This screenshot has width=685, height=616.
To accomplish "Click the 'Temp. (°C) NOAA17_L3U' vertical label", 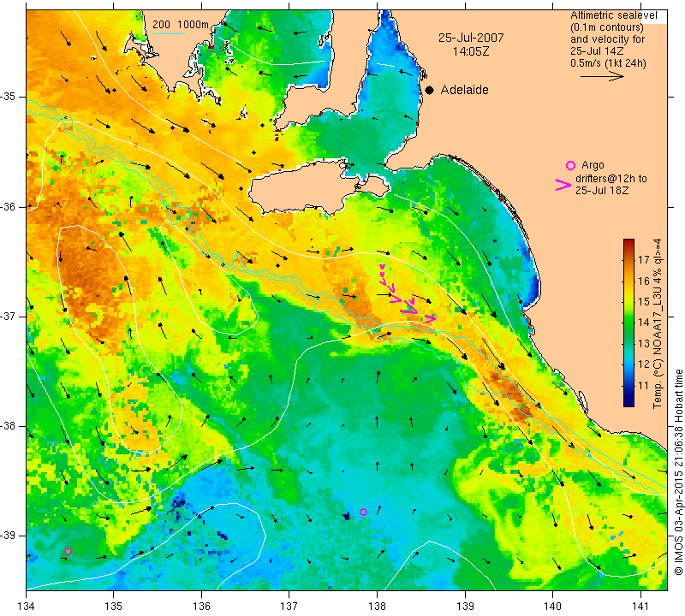I will pos(657,345).
